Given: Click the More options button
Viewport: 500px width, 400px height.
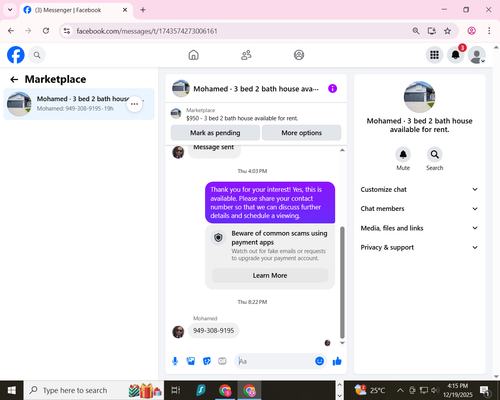Looking at the screenshot, I should (301, 133).
